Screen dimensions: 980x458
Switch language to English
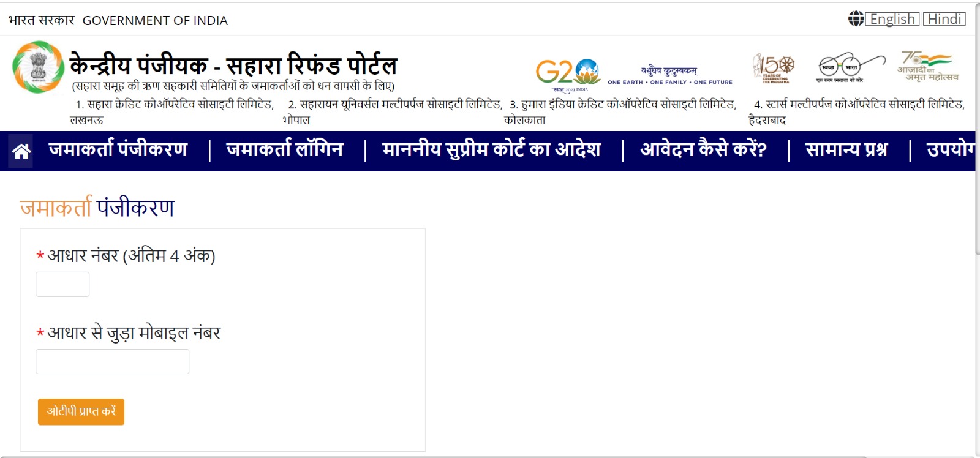(892, 19)
